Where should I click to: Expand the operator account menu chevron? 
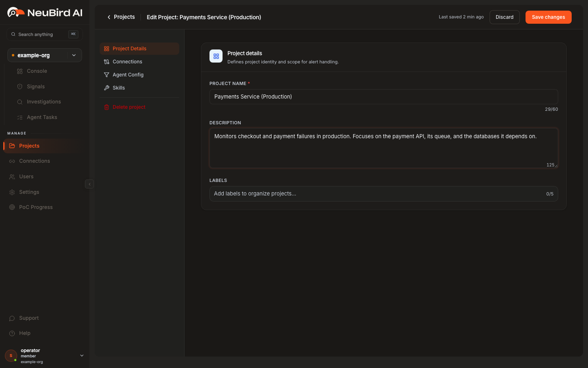(82, 356)
